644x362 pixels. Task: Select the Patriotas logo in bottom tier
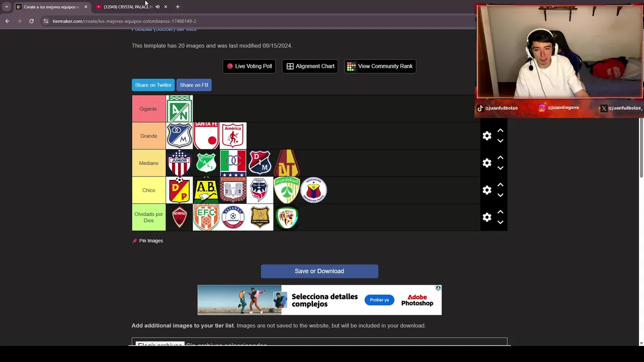click(x=179, y=217)
